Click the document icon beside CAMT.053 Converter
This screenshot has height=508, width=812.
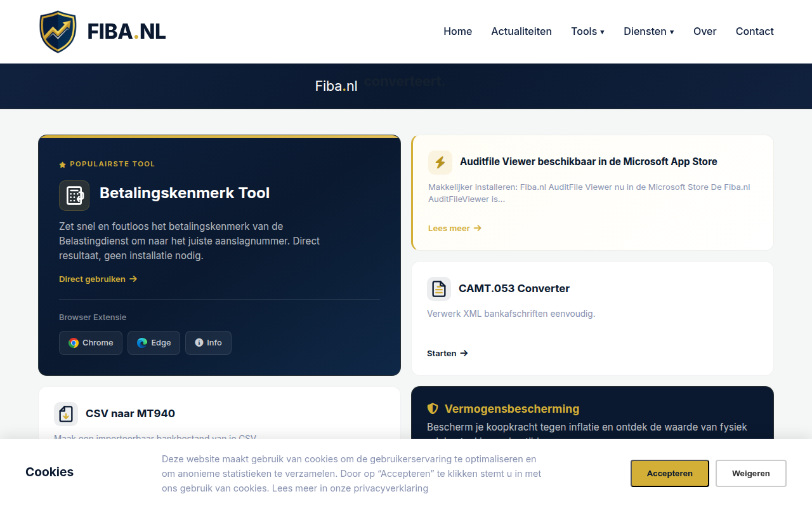tap(439, 289)
